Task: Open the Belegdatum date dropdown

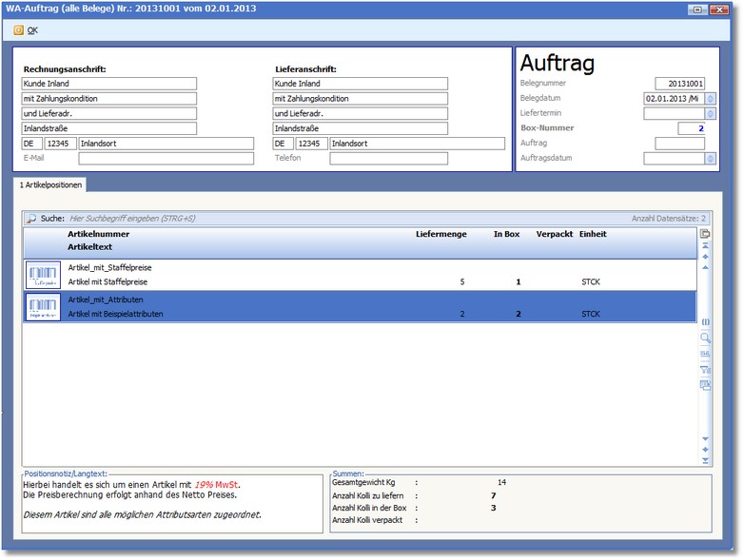Action: [x=711, y=99]
